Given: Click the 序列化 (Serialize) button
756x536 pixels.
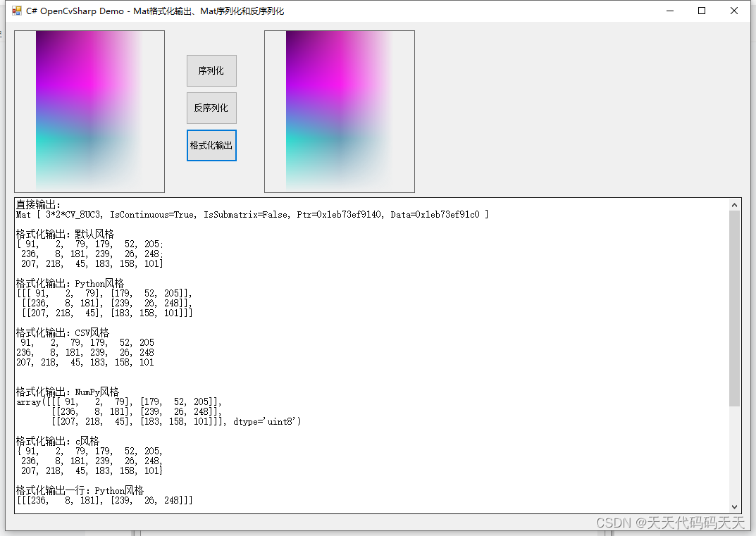Looking at the screenshot, I should point(211,70).
